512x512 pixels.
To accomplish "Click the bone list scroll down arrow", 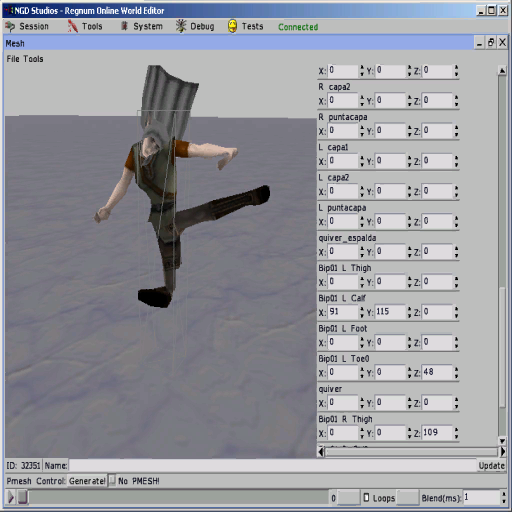I will point(502,441).
